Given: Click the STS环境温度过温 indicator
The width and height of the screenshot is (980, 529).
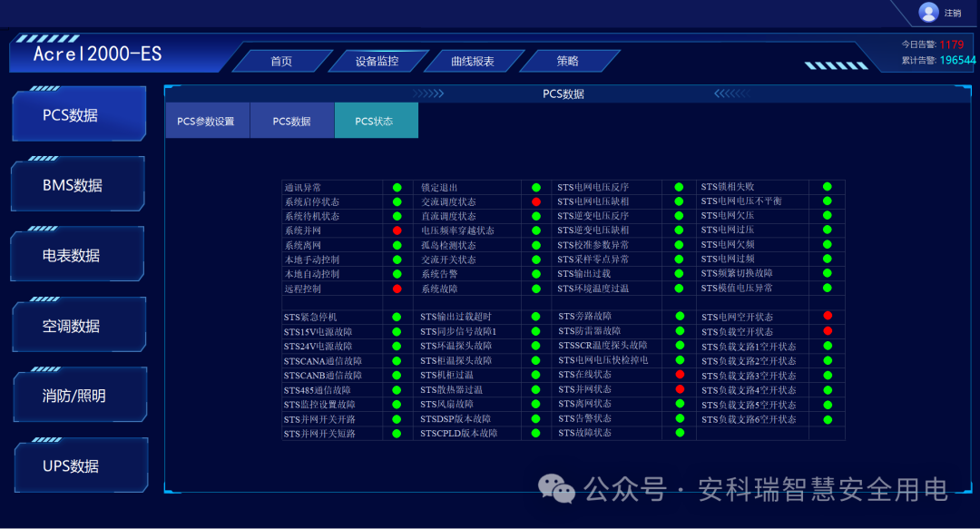Looking at the screenshot, I should [x=679, y=289].
